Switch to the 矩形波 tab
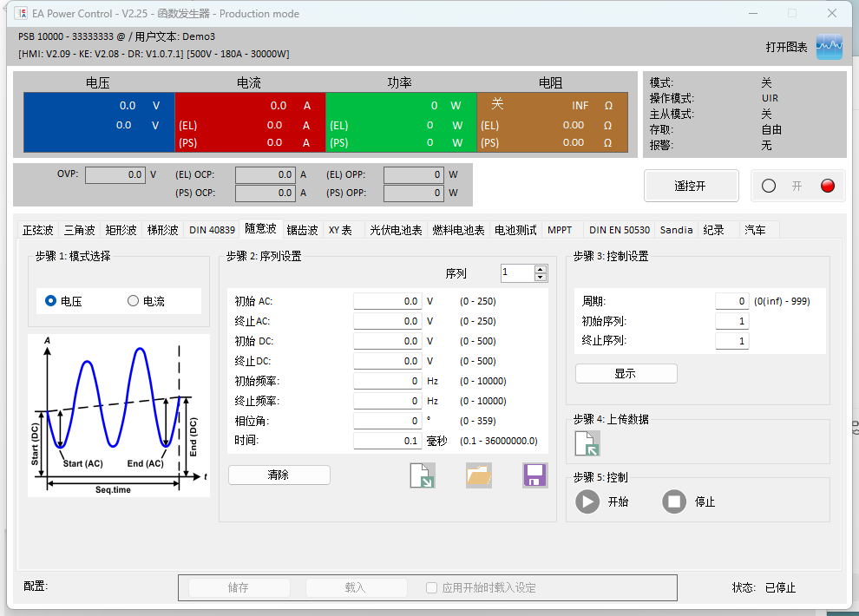The height and width of the screenshot is (616, 859). (121, 230)
